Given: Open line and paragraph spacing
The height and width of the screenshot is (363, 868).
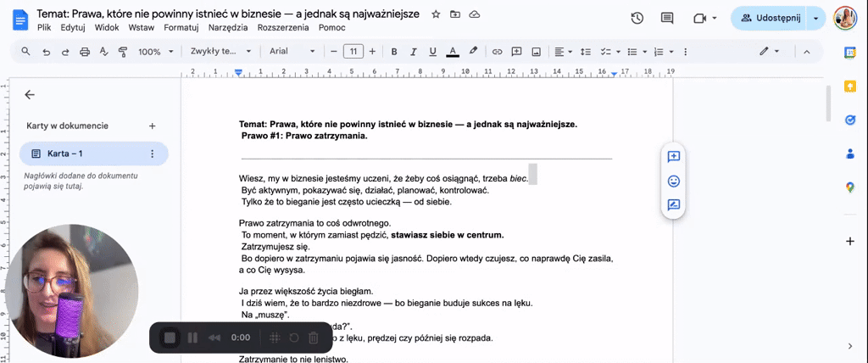Looking at the screenshot, I should click(x=586, y=52).
